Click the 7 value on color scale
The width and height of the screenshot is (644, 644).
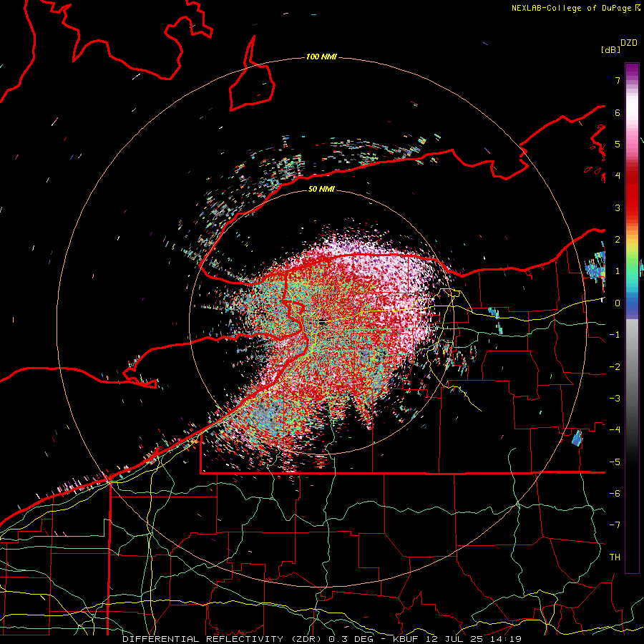[x=618, y=80]
